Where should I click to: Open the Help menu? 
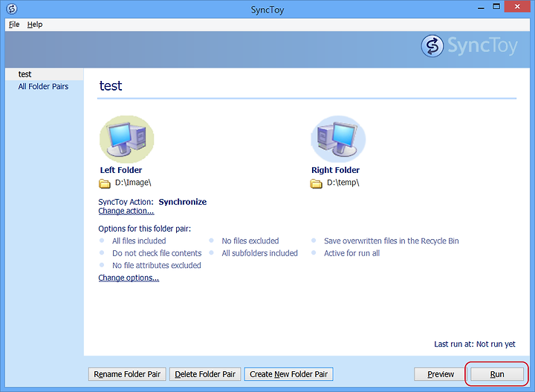35,24
